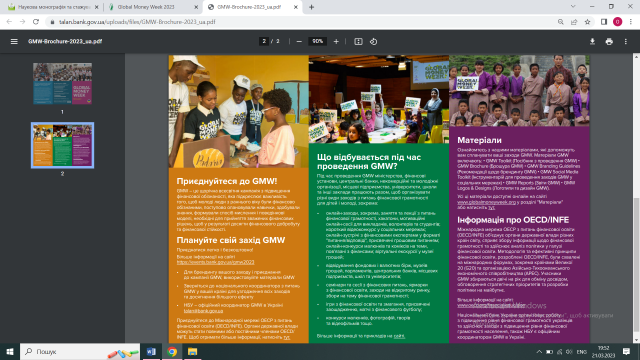Open Word from the taskbar
640x360 pixels.
click(151, 351)
